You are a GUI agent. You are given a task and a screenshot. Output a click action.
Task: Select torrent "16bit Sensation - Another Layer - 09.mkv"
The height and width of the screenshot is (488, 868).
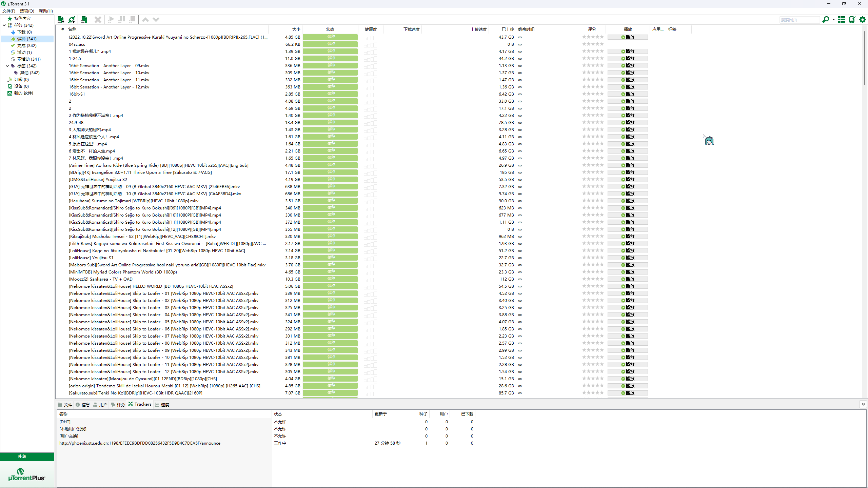(109, 66)
